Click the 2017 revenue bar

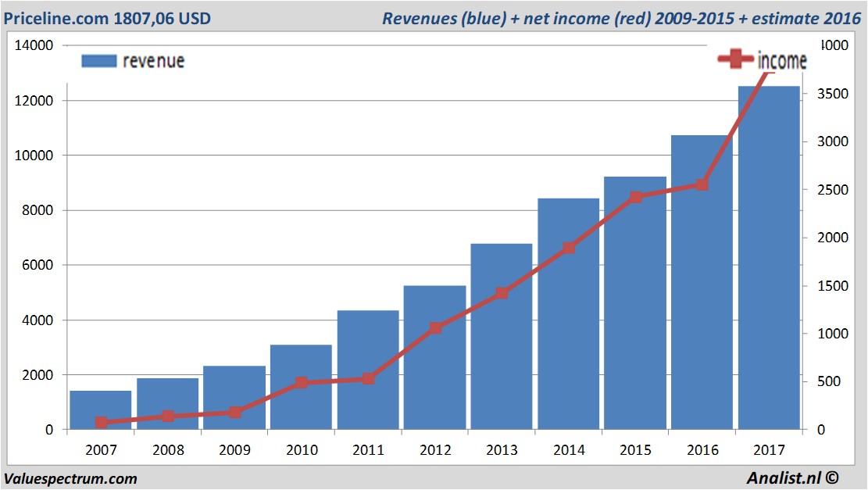coord(770,257)
